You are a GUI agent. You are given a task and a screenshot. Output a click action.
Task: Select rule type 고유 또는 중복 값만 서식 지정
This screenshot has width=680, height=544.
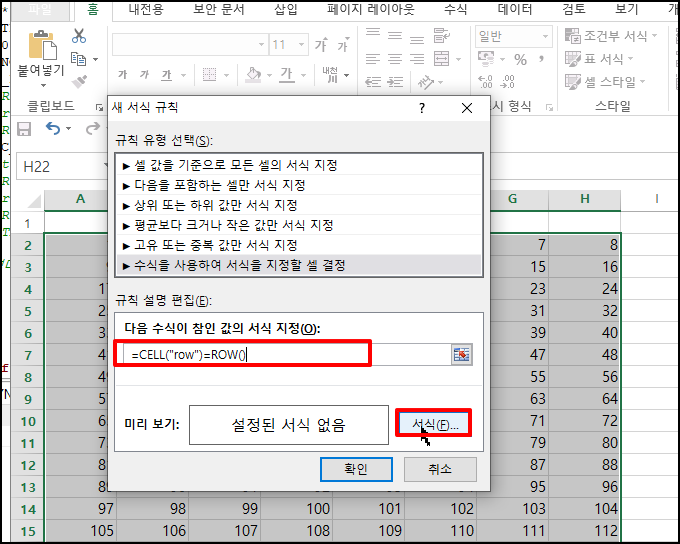click(299, 245)
